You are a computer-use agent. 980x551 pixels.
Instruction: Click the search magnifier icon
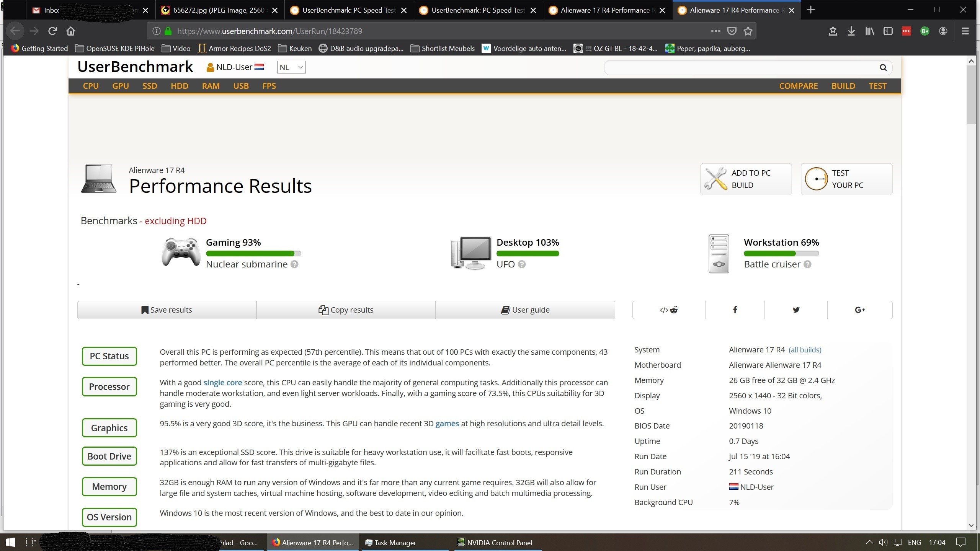[883, 68]
